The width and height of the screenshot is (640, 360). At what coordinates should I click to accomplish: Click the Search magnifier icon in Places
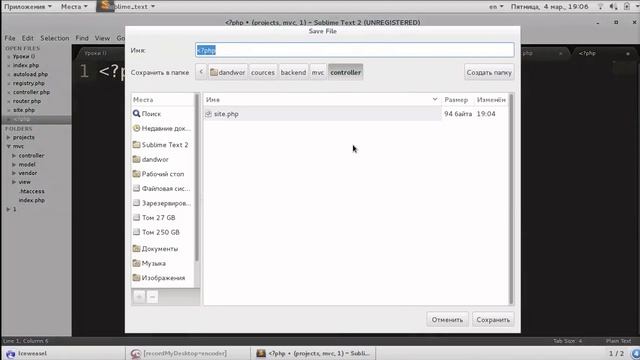pos(136,113)
